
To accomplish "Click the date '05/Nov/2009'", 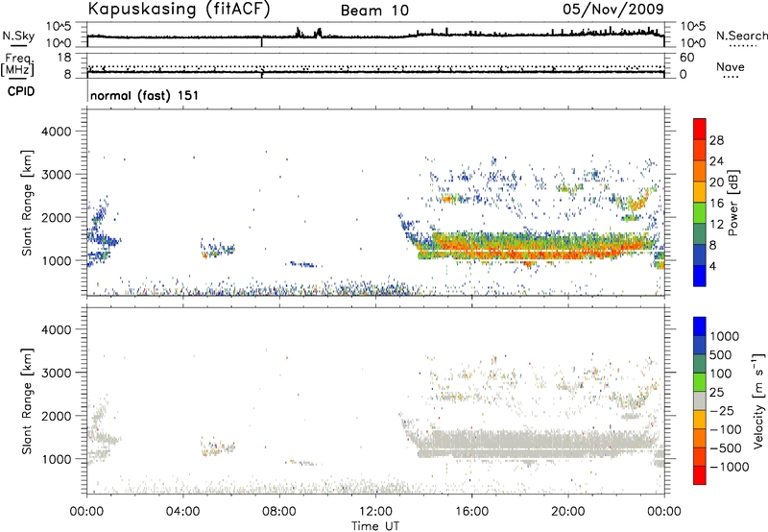I will click(x=613, y=9).
